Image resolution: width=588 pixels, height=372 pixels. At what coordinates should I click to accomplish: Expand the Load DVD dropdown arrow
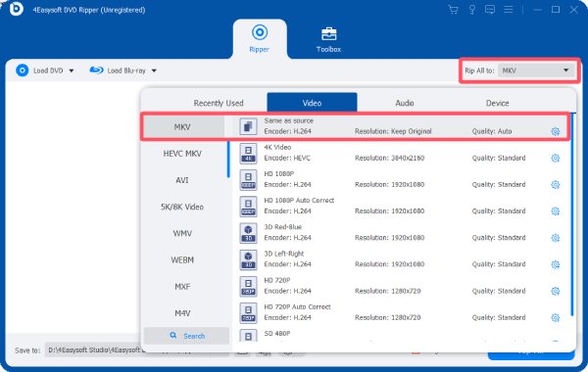pos(72,70)
